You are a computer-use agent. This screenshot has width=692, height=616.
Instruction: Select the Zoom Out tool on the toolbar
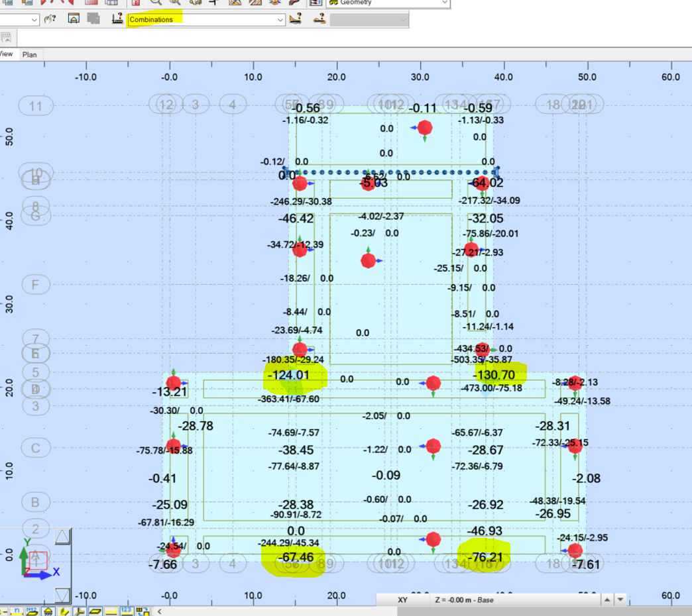click(x=174, y=4)
